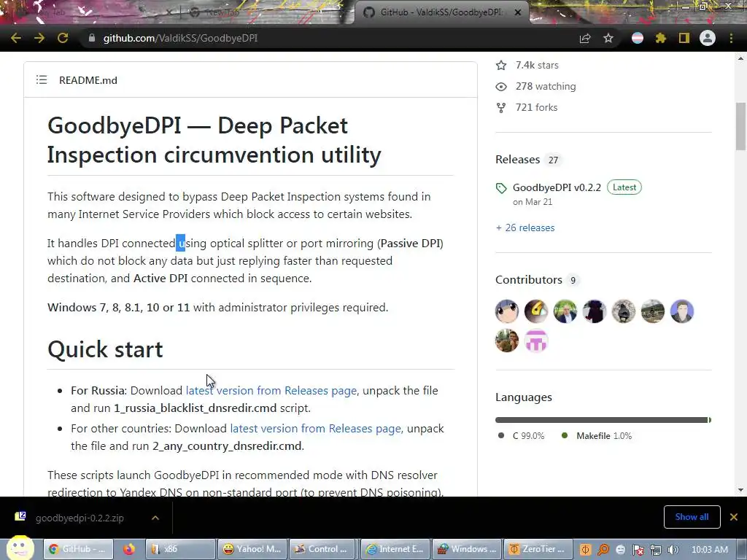Open the x86 folder taskbar button
This screenshot has width=747, height=560.
(x=179, y=549)
